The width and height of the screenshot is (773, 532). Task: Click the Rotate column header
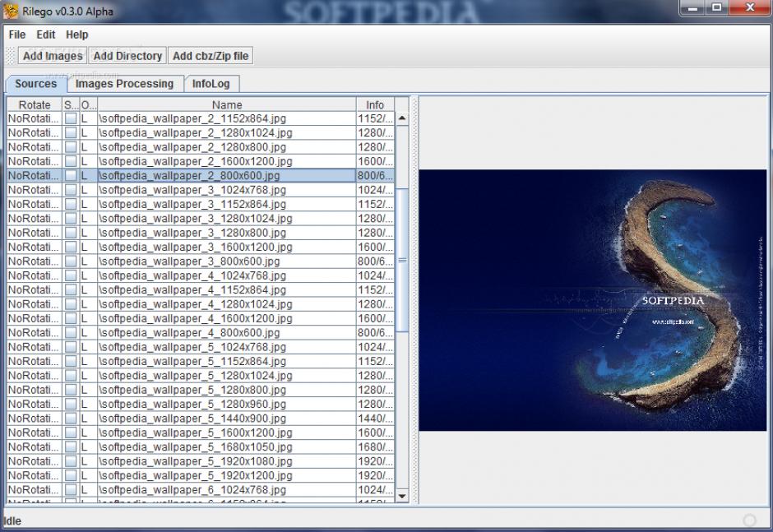pyautogui.click(x=35, y=104)
